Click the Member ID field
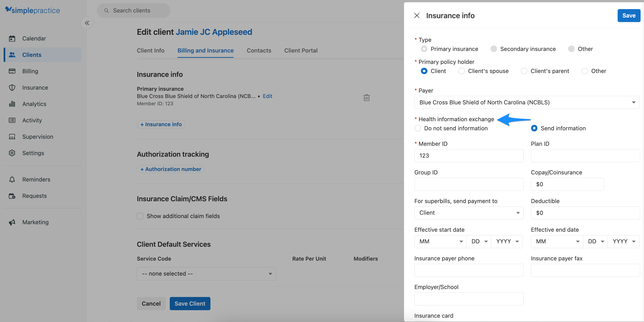 [x=469, y=156]
